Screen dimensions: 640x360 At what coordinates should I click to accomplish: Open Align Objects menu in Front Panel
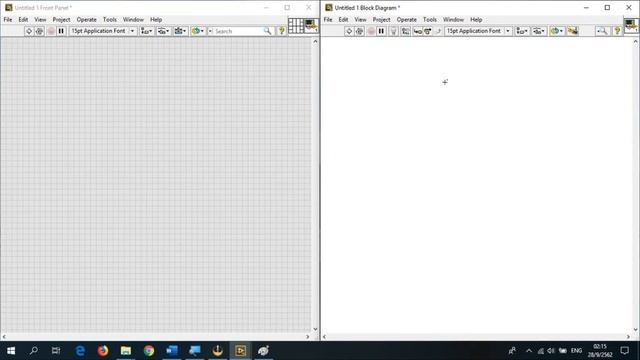[147, 31]
